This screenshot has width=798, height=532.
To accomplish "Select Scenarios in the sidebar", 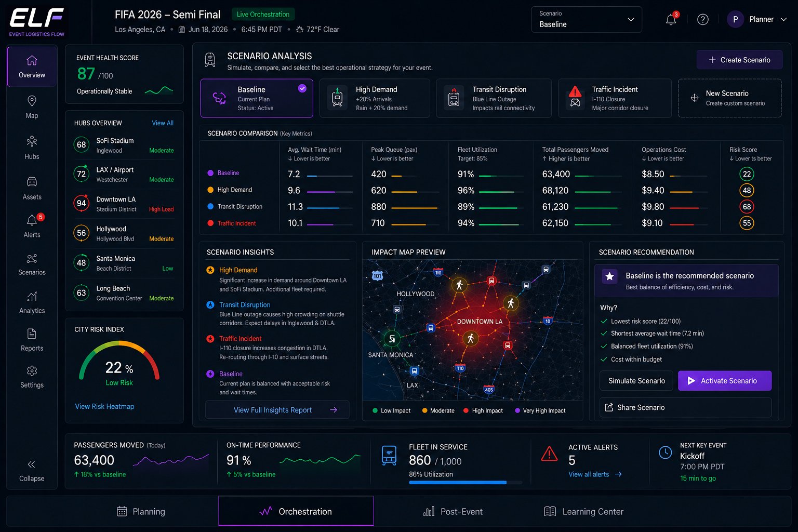I will tap(32, 264).
